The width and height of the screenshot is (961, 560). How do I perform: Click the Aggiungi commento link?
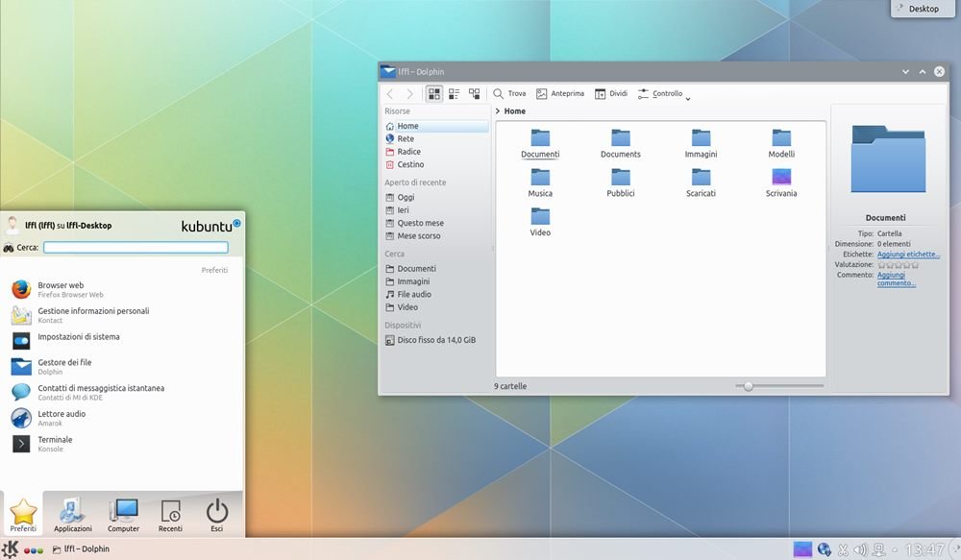coord(896,279)
